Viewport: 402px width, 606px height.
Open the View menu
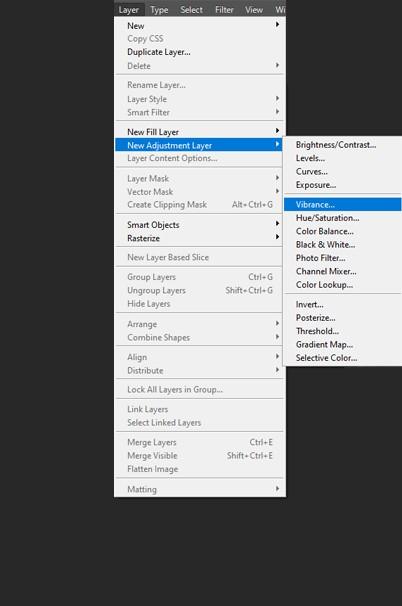point(254,10)
